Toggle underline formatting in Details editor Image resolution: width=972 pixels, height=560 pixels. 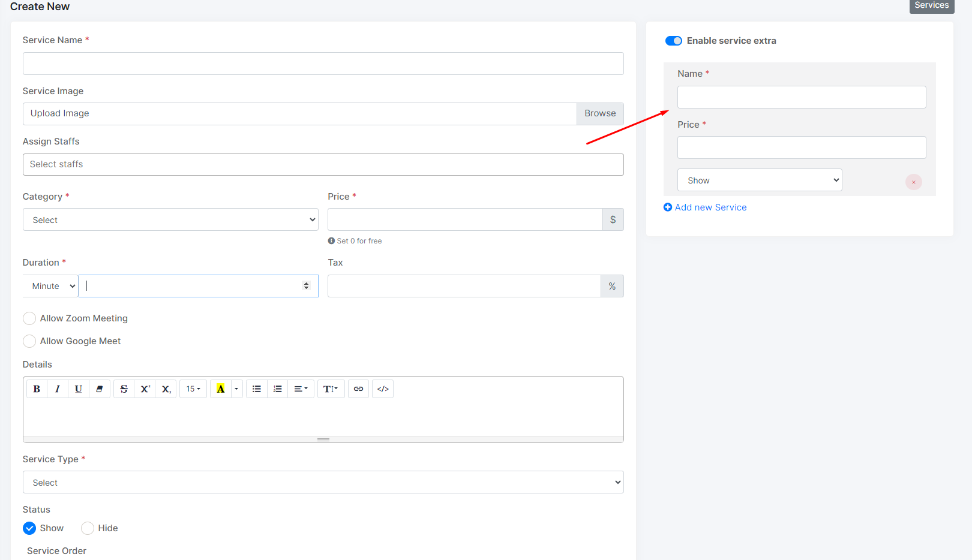click(x=79, y=389)
